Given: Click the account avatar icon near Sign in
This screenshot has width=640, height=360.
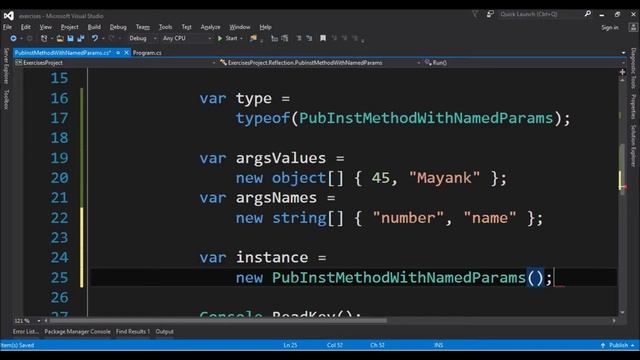Looking at the screenshot, I should [x=633, y=27].
